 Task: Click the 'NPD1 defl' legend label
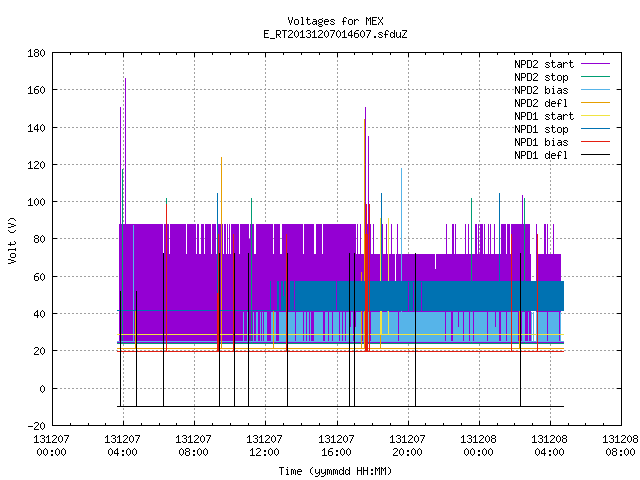541,156
